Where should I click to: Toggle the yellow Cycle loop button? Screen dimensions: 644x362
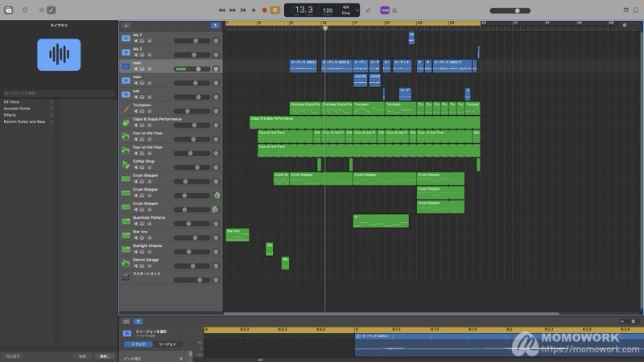[275, 10]
